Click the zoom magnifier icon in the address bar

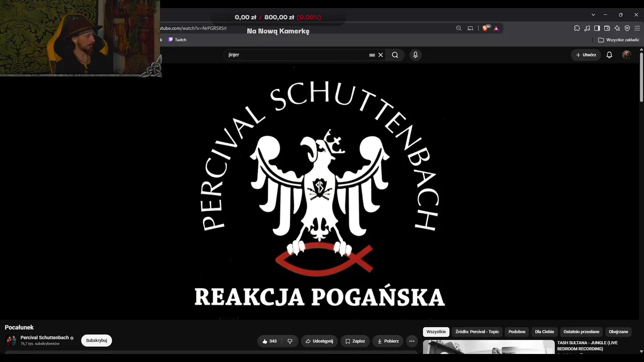[x=458, y=28]
